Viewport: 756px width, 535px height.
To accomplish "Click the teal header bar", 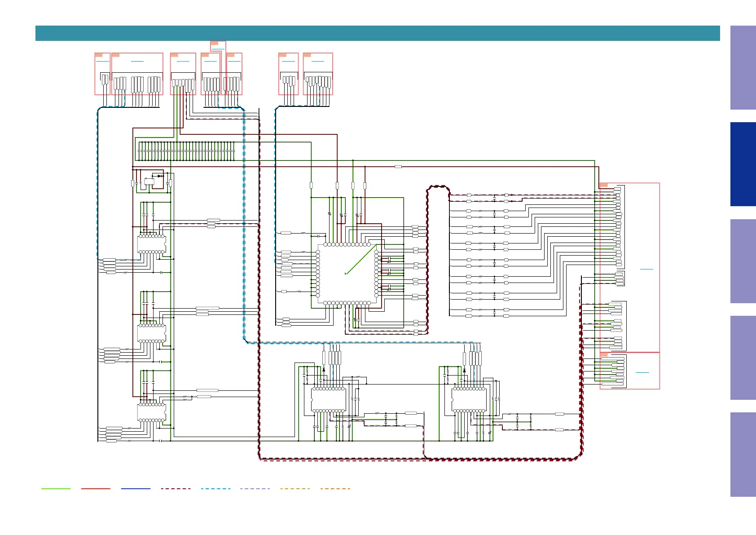I will [377, 33].
